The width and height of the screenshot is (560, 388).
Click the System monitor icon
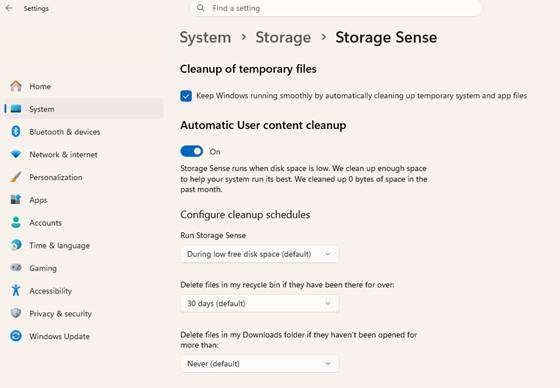16,109
